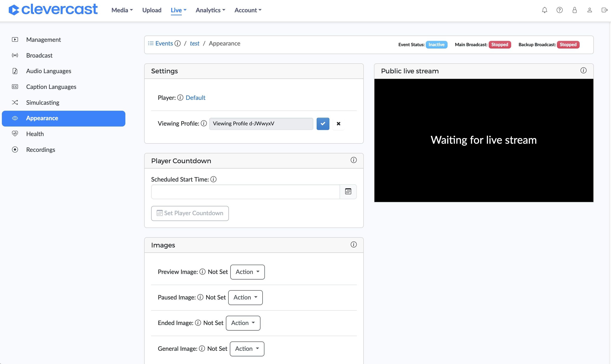Screen dimensions: 611x364
Task: Click the Clevercast logo
Action: (x=53, y=10)
